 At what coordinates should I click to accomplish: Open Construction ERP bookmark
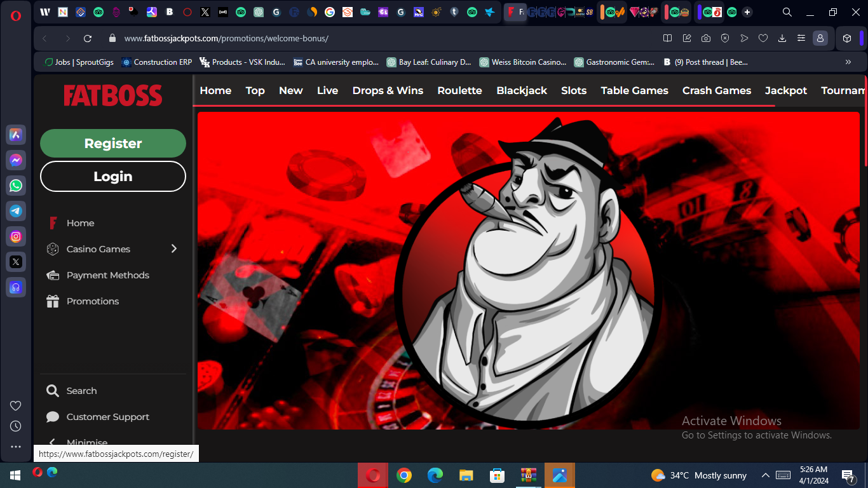[157, 62]
